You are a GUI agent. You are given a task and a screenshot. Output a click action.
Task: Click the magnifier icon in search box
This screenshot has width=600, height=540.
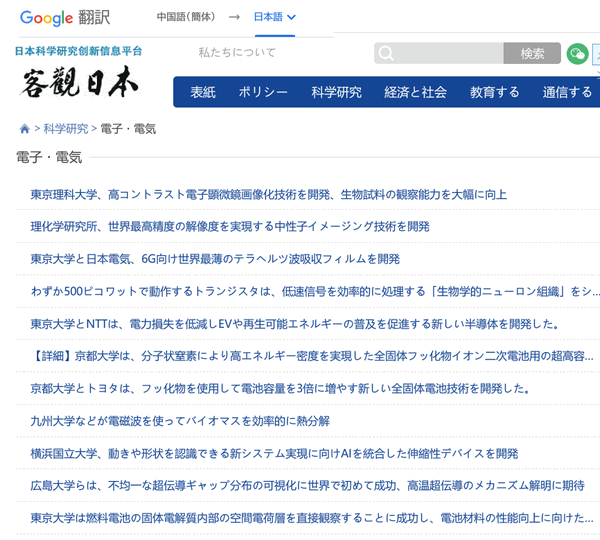pyautogui.click(x=386, y=54)
